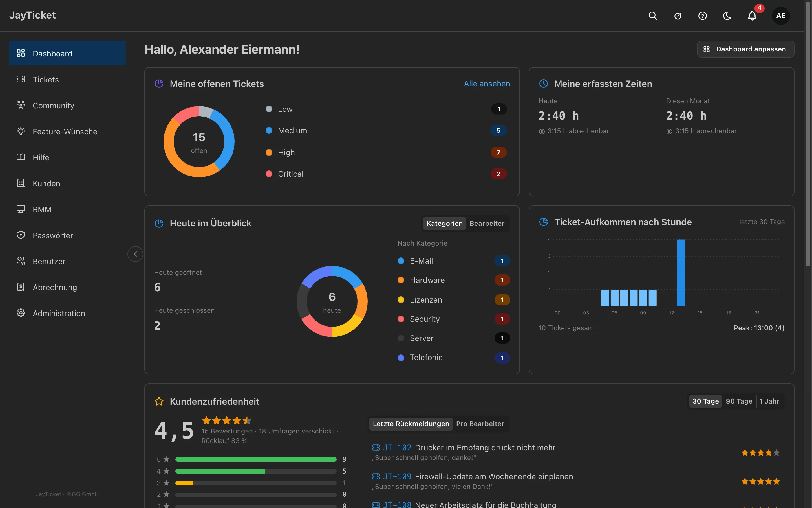
Task: Click the 15 offen donut chart
Action: (x=199, y=141)
